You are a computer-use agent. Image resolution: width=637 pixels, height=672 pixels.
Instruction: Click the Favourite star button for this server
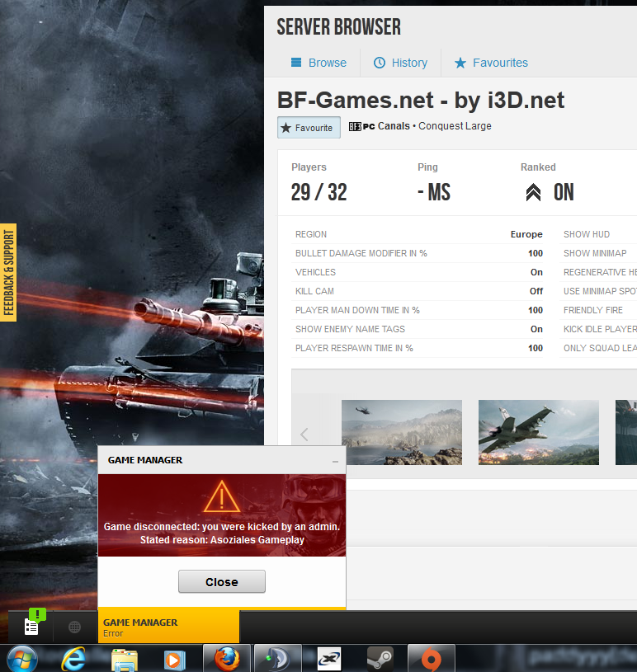tap(309, 127)
